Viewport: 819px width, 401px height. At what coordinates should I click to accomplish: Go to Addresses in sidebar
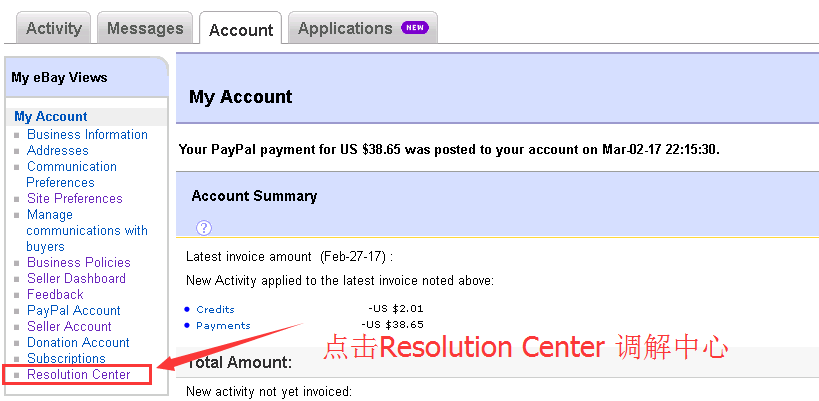pos(58,151)
